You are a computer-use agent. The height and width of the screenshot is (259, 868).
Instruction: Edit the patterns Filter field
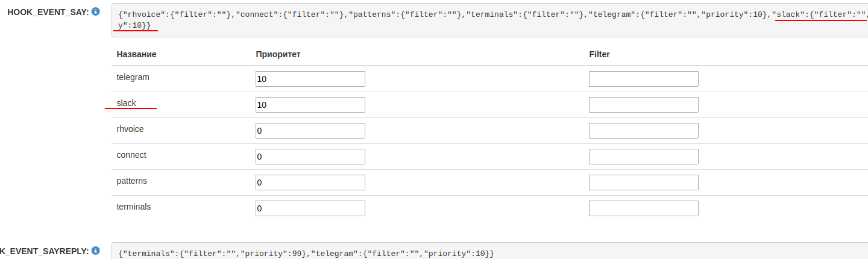[x=643, y=183]
